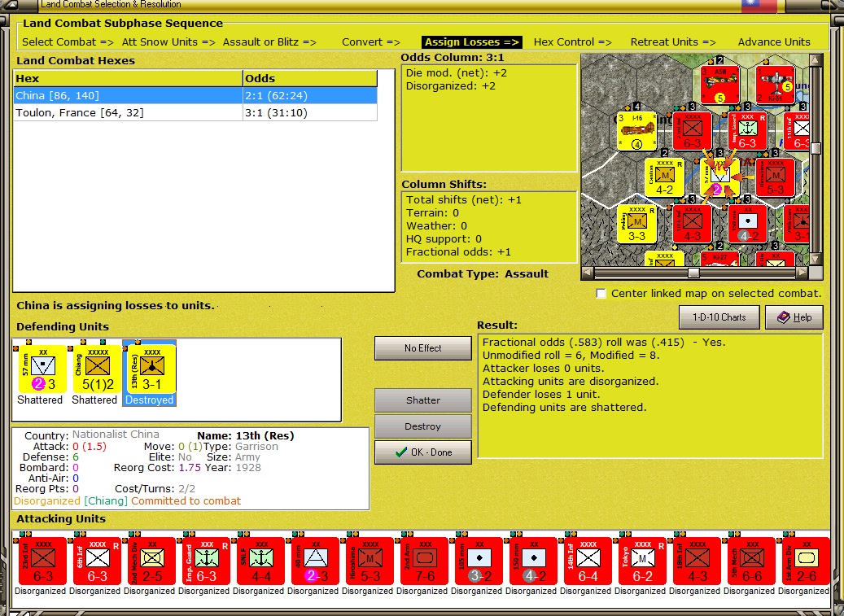Click the 18th Inf 4-3 attacking unit

[698, 561]
